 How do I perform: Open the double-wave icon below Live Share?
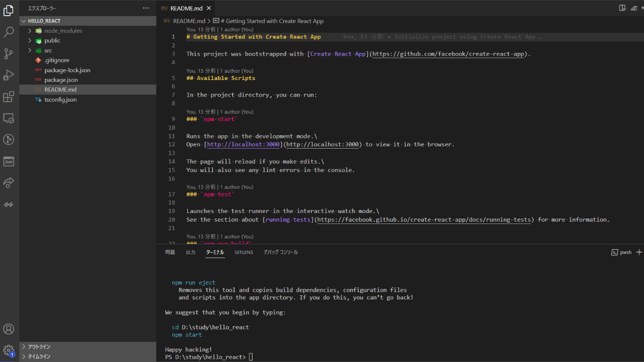(x=8, y=204)
